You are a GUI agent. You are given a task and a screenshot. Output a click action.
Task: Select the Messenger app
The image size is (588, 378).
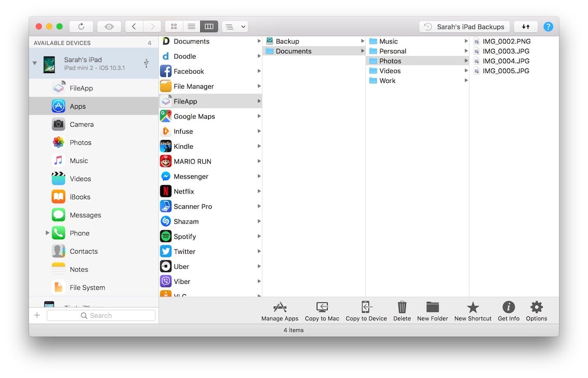click(x=210, y=176)
